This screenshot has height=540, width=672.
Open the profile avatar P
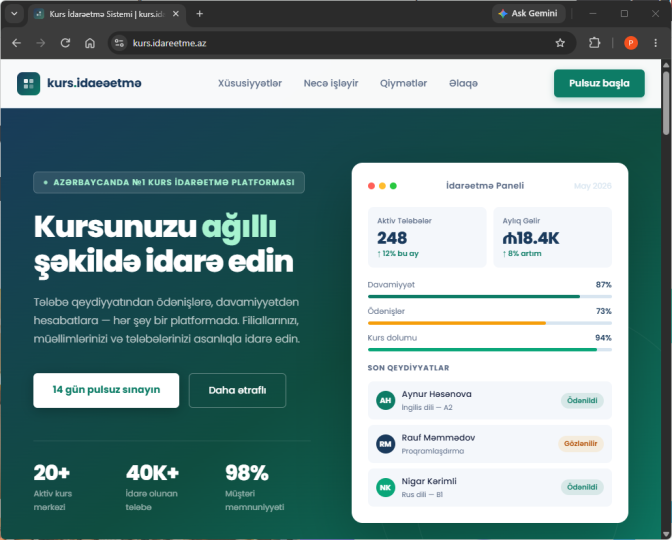pyautogui.click(x=630, y=43)
